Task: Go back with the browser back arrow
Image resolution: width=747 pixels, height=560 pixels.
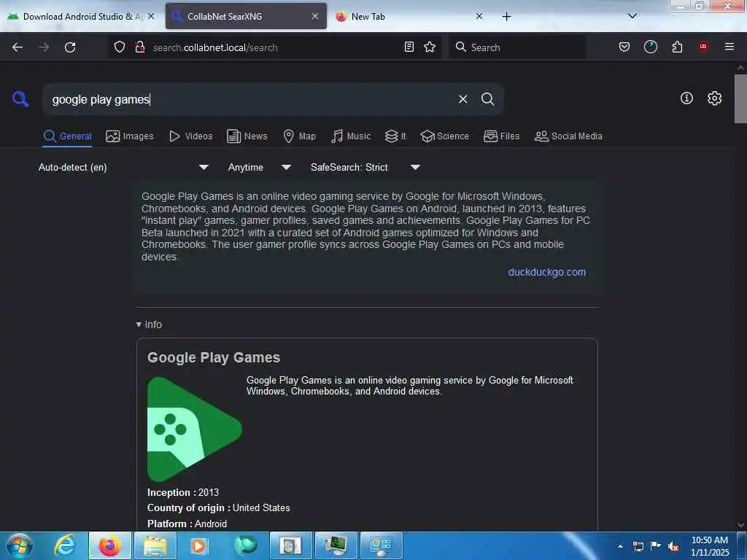Action: tap(18, 47)
